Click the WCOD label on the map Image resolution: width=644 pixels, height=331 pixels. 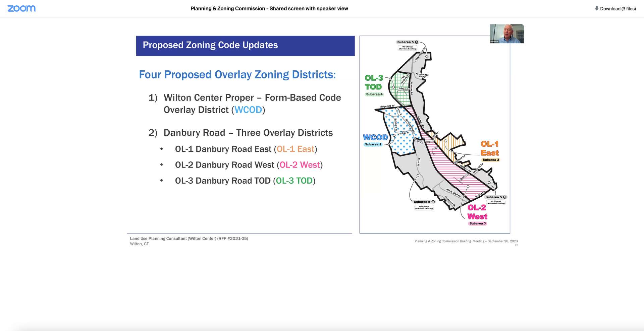point(375,137)
